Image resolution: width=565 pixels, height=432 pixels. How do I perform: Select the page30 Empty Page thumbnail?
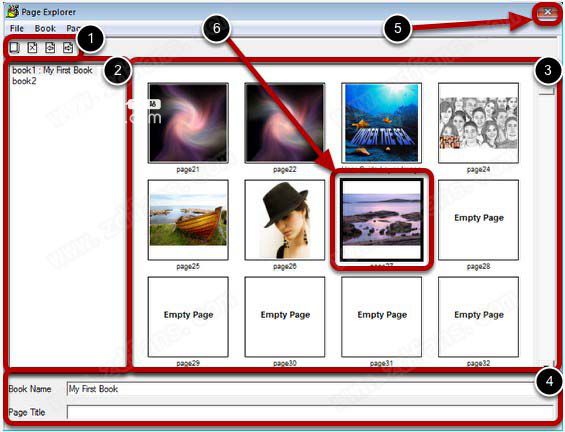(285, 317)
